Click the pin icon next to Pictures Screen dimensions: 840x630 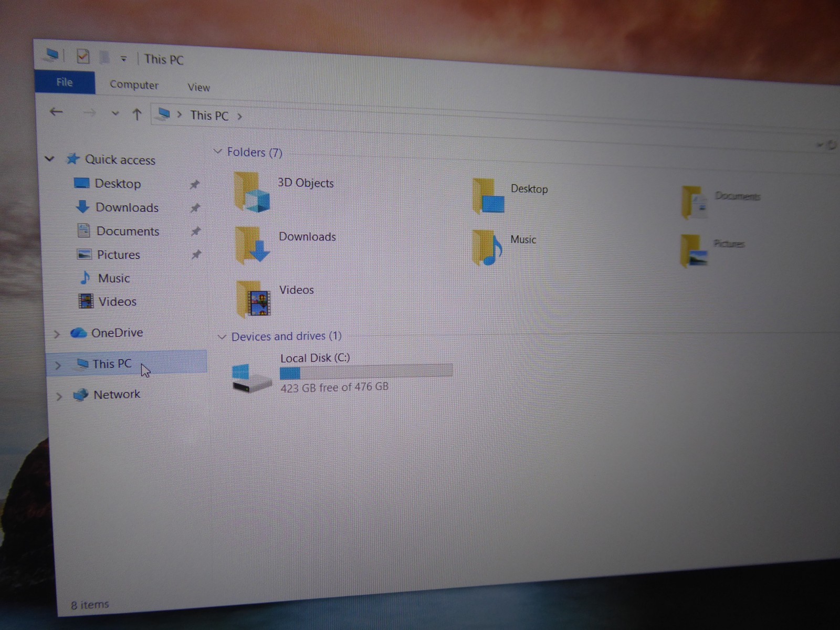click(196, 255)
